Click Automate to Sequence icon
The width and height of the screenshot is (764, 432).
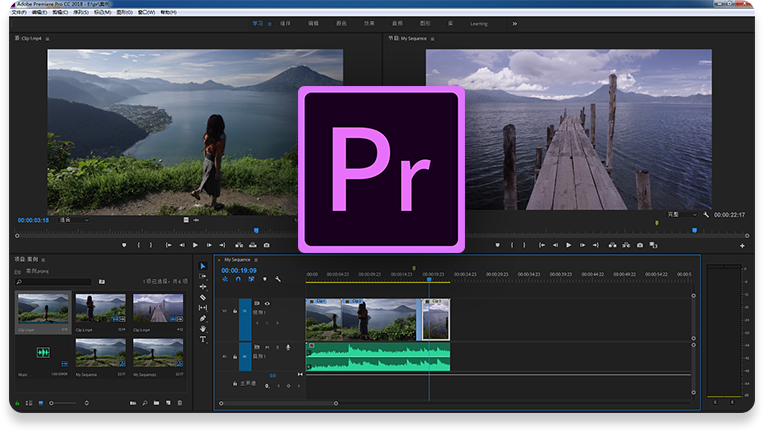pyautogui.click(x=133, y=403)
